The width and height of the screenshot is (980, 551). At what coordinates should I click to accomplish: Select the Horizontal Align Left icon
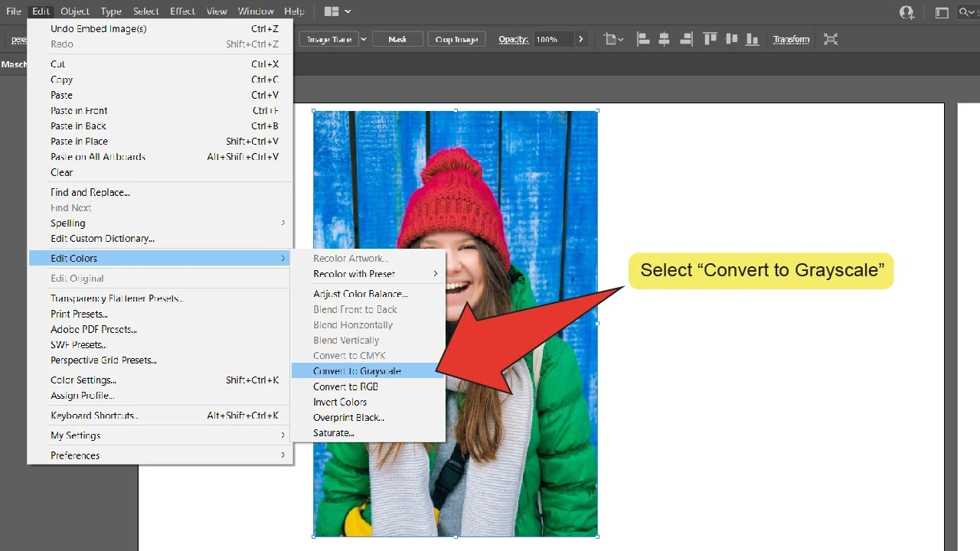click(644, 38)
